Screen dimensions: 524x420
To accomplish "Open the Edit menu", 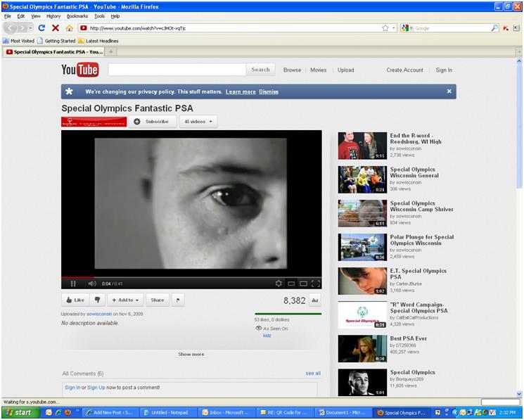I will (20, 16).
